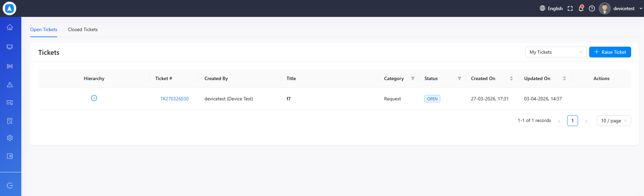Image resolution: width=644 pixels, height=196 pixels.
Task: Click the devices monitor icon in sidebar
Action: [x=10, y=47]
